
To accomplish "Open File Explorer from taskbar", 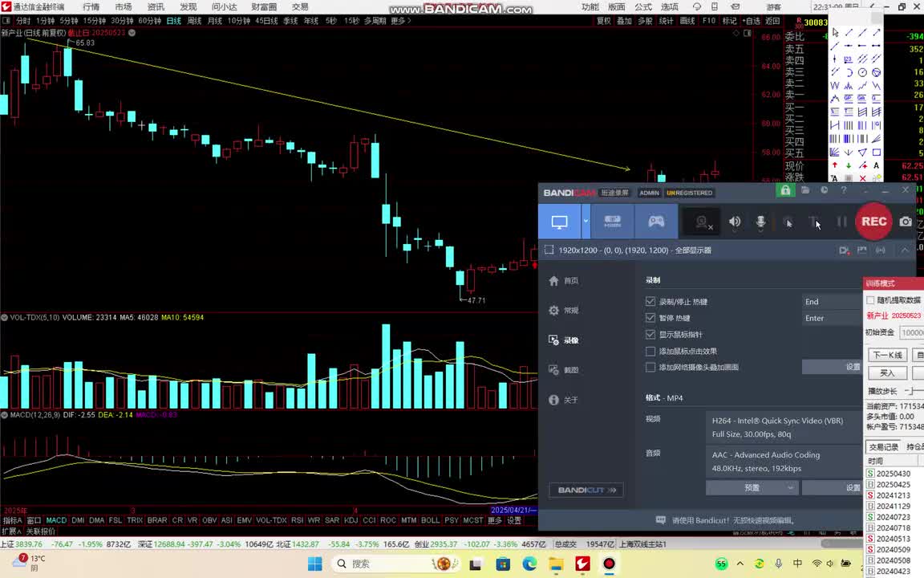I will pyautogui.click(x=556, y=564).
